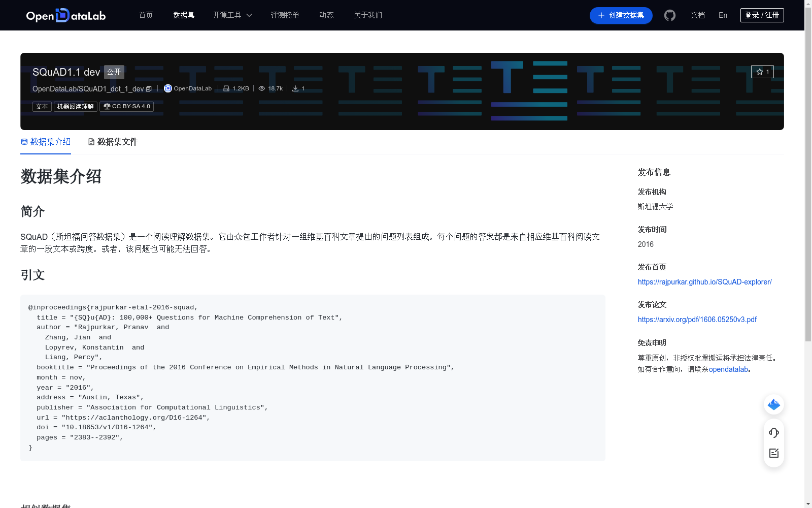Viewport: 812px width, 508px height.
Task: Click the 引文 section heading
Action: [33, 275]
